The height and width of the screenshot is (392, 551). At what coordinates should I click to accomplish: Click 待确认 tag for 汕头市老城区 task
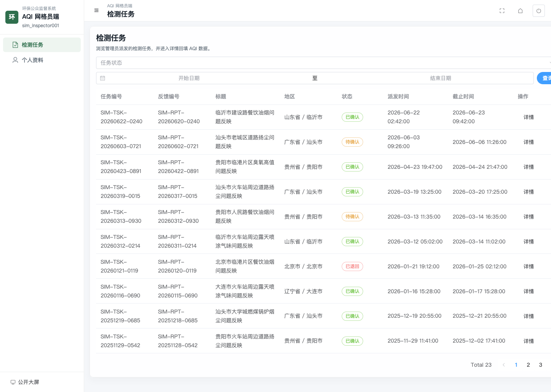tap(352, 142)
